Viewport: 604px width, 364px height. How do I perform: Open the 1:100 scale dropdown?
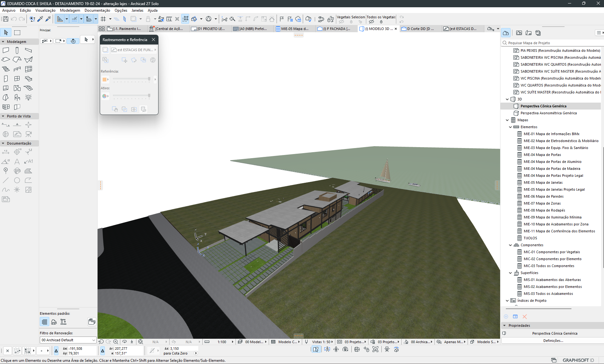[233, 342]
